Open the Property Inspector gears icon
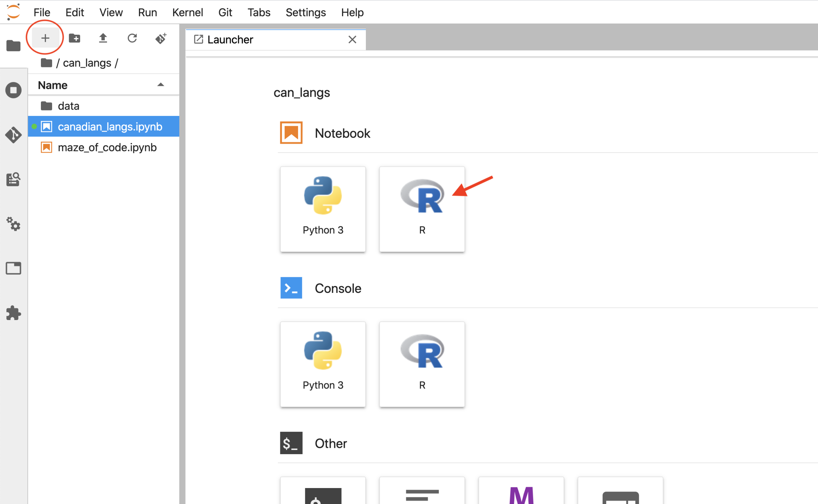Screen dimensions: 818x504 (13, 224)
